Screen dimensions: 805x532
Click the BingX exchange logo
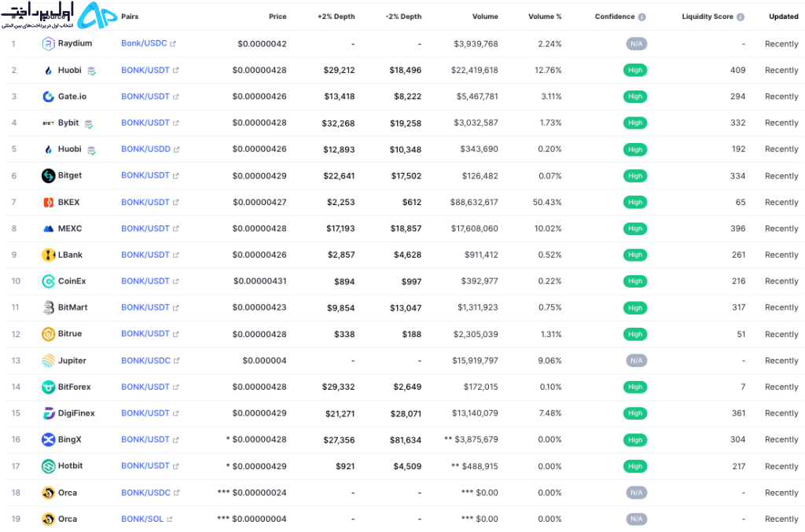click(48, 439)
